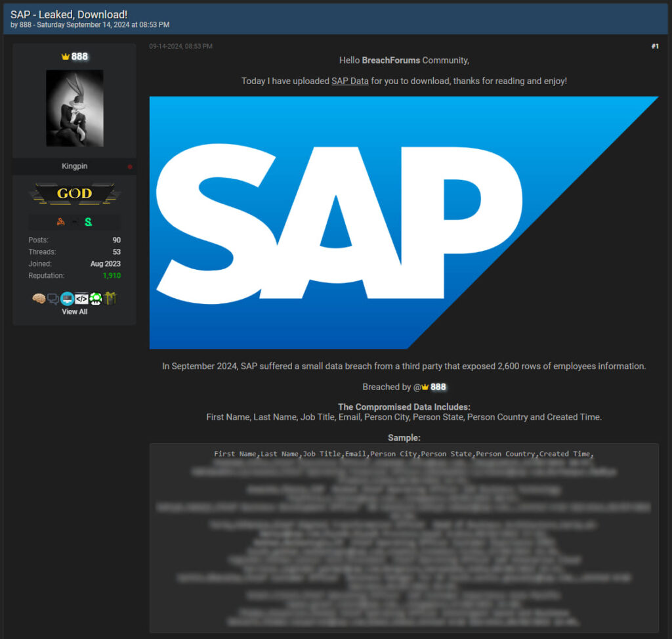Click the green mushroom award icon
This screenshot has height=639, width=672.
(96, 298)
